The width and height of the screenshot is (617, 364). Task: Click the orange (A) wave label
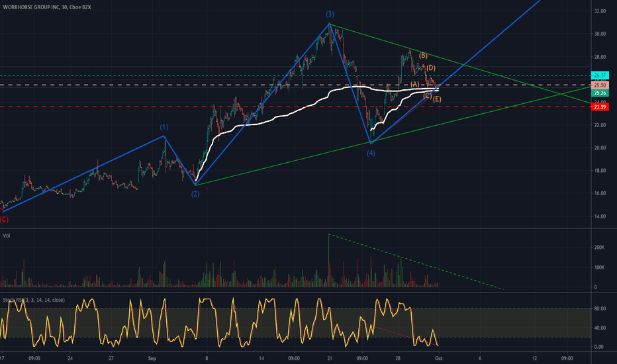(x=414, y=84)
